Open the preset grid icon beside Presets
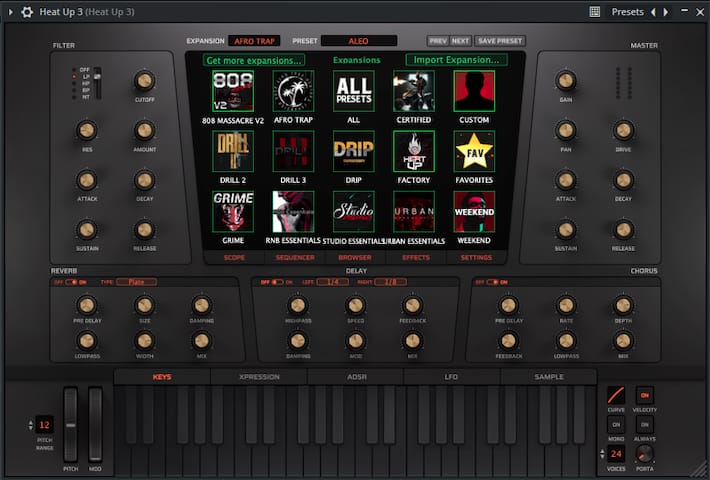The image size is (710, 480). point(595,12)
